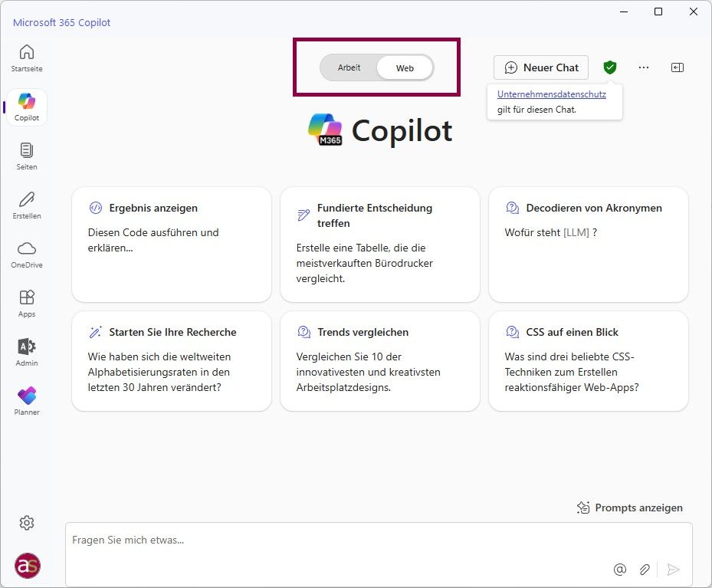Click the Erstellen pen icon

27,204
